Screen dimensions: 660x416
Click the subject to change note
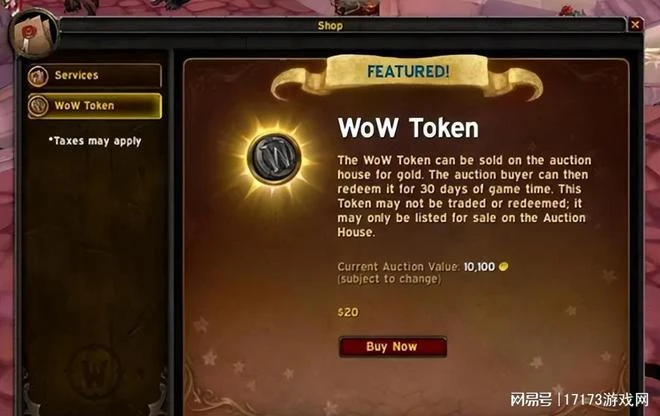pos(389,279)
